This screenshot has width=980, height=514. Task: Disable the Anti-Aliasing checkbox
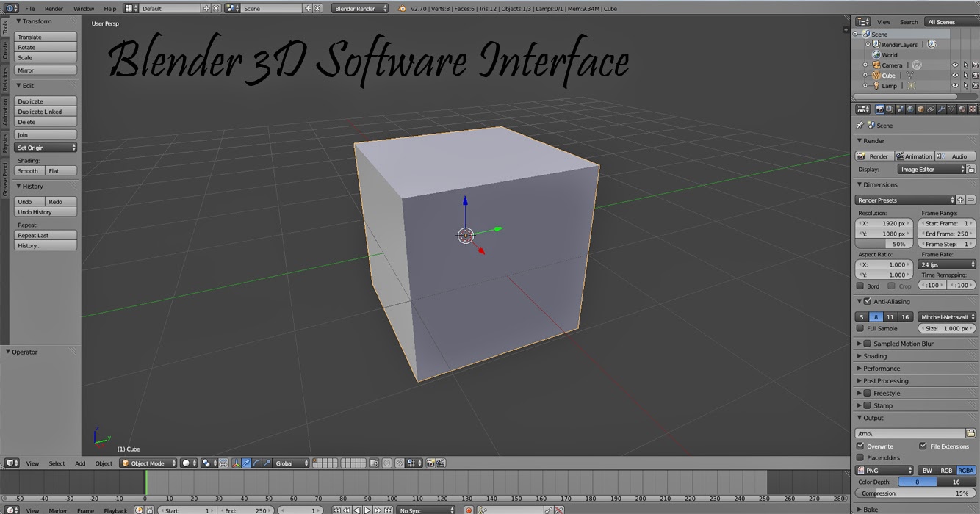868,301
